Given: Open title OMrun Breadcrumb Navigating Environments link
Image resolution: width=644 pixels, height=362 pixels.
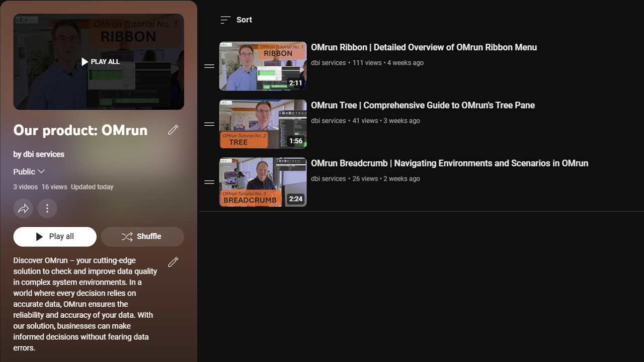Looking at the screenshot, I should point(449,163).
